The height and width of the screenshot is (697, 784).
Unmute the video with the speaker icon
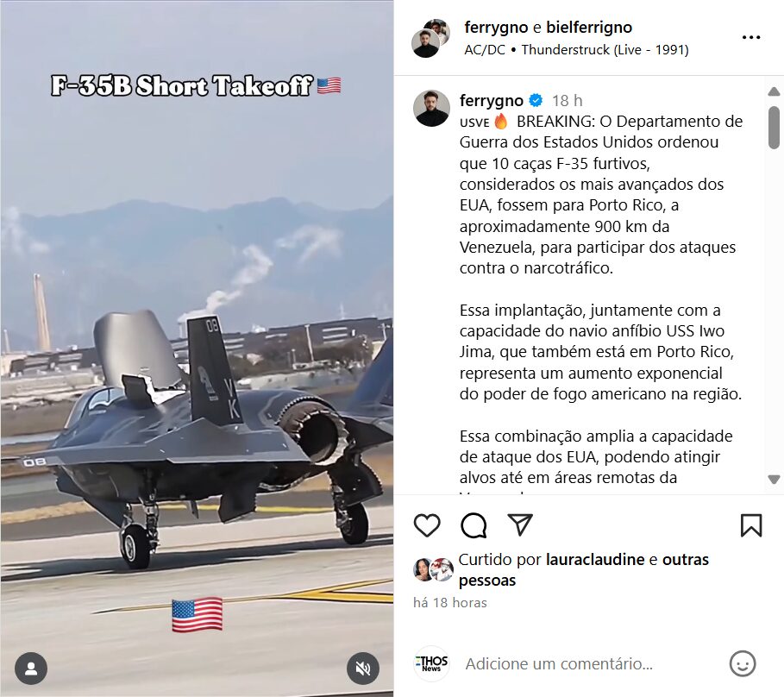(x=363, y=669)
